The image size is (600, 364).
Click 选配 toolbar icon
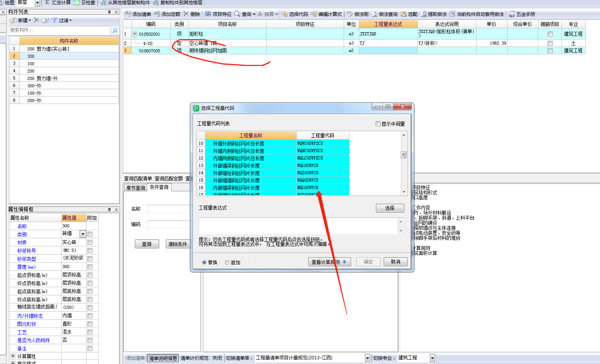click(x=403, y=14)
